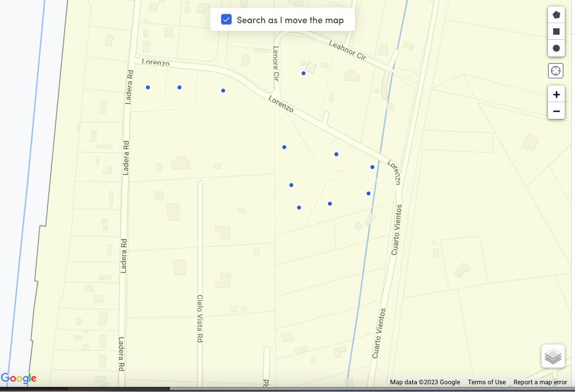This screenshot has width=575, height=392.
Task: Zoom in using the plus button
Action: tap(556, 94)
